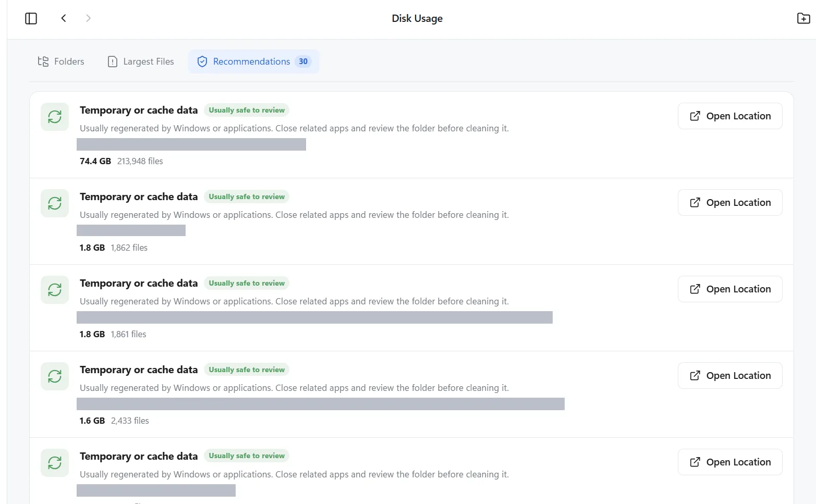This screenshot has height=504, width=816.
Task: Select the Recommendations tab
Action: (254, 62)
